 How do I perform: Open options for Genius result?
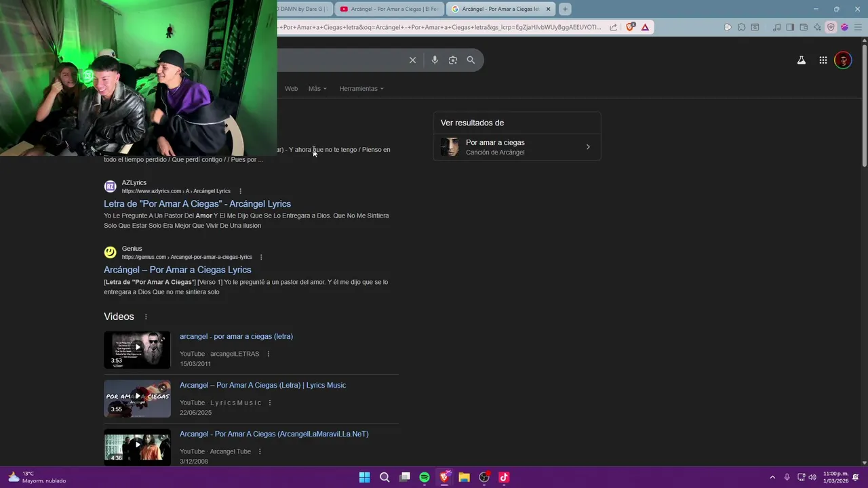tap(261, 257)
